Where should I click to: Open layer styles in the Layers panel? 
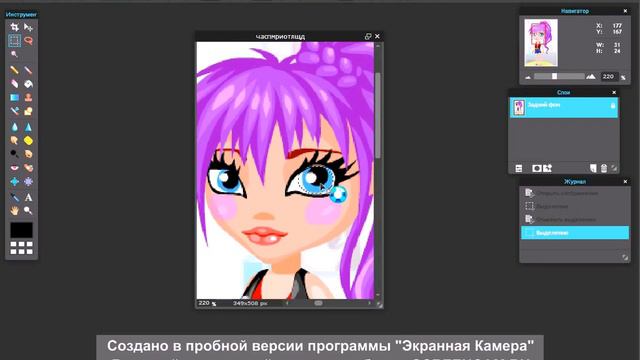(x=548, y=168)
